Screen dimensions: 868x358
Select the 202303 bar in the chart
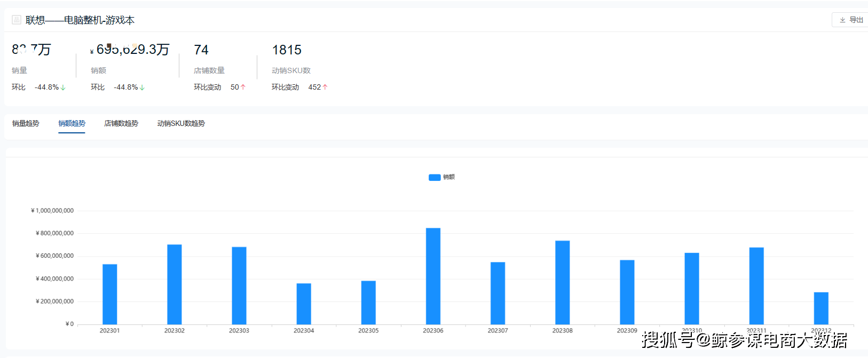pos(239,285)
